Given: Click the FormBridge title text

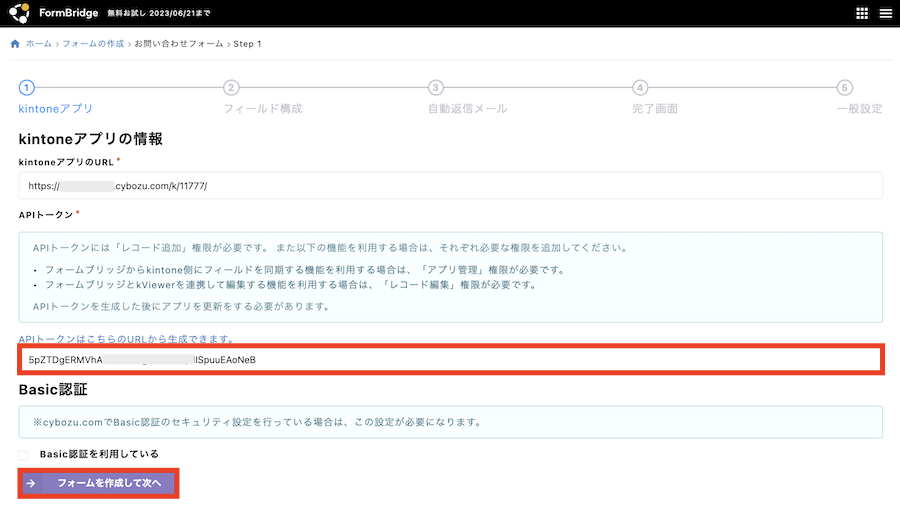Looking at the screenshot, I should 68,13.
